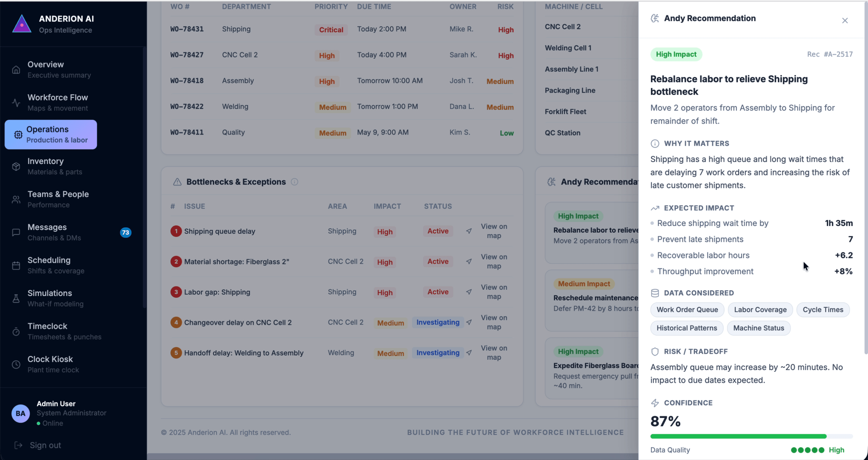Click locate arrow icon for Handoff delay row
Image resolution: width=868 pixels, height=460 pixels.
[x=469, y=353]
